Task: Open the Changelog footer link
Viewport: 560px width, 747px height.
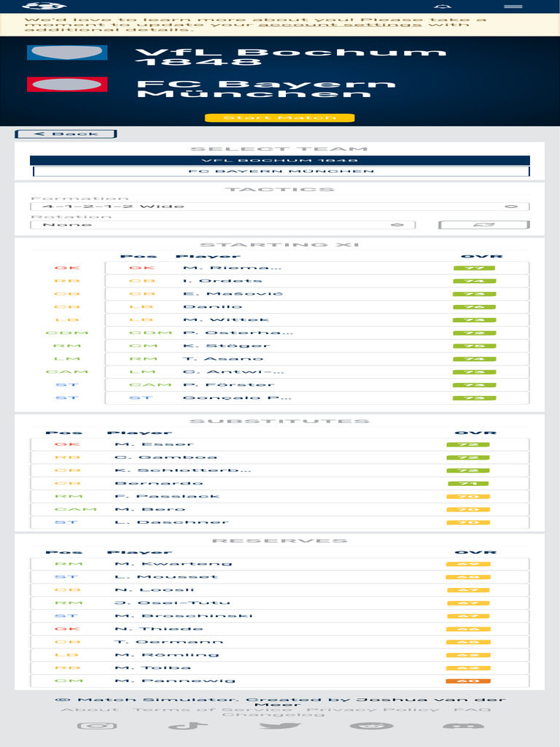Action: [x=273, y=715]
